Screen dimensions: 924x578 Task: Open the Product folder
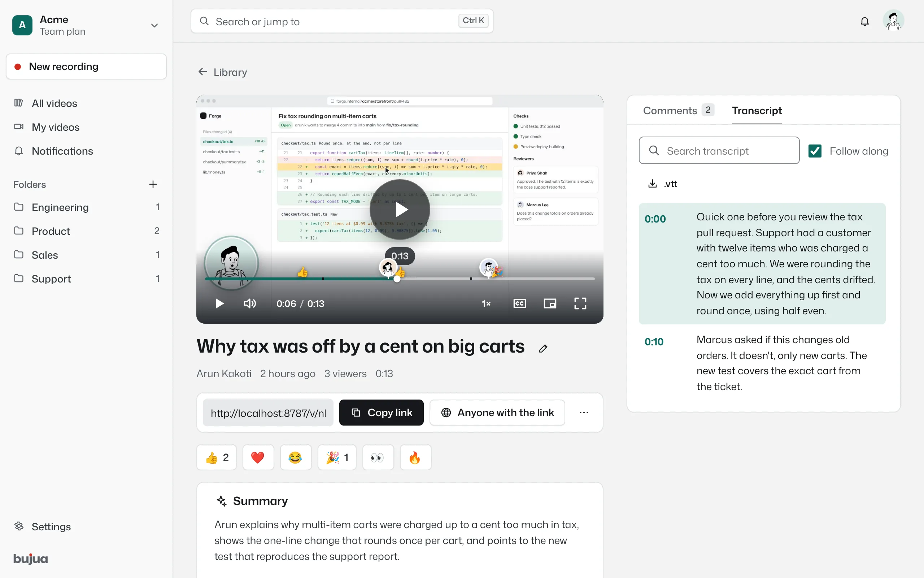[86, 231]
